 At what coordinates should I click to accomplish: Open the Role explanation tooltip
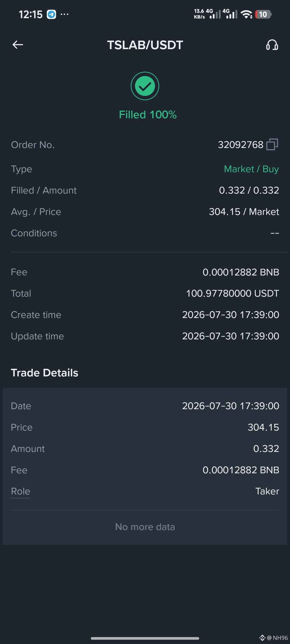(x=20, y=491)
